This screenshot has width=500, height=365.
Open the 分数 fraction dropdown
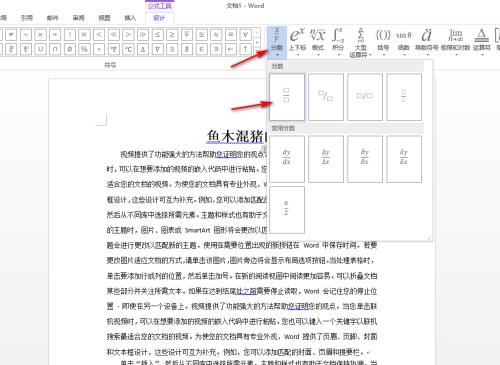(x=277, y=42)
